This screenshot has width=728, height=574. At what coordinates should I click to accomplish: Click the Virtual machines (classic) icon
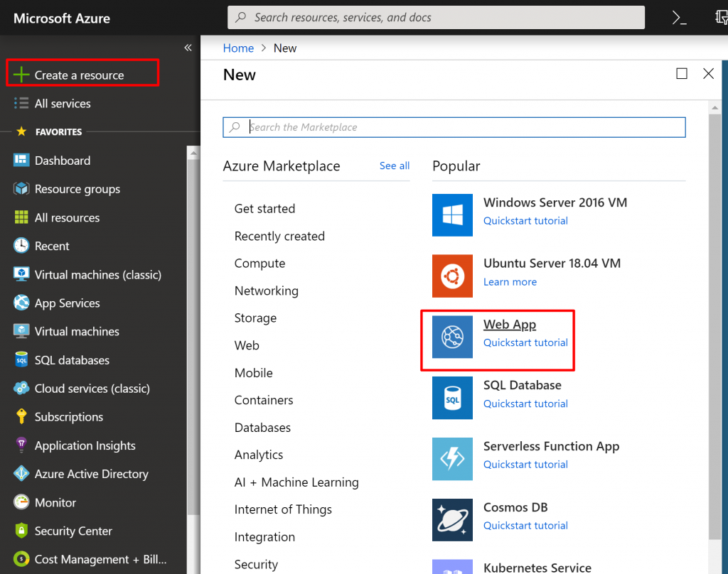[21, 274]
